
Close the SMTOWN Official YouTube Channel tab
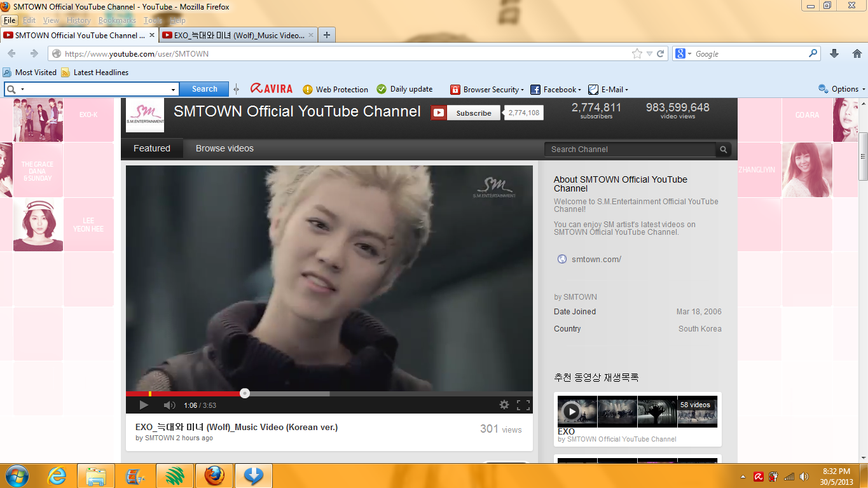point(151,36)
